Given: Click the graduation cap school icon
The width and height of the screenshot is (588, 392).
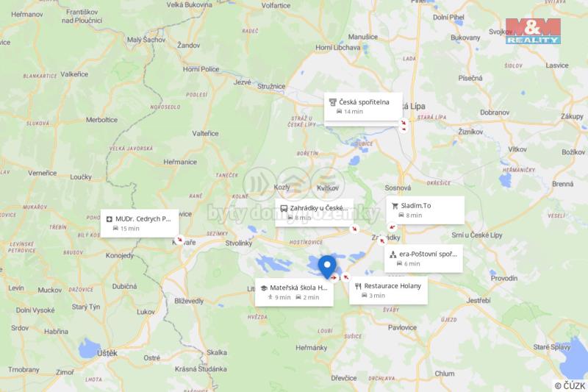Looking at the screenshot, I should click(x=264, y=288).
